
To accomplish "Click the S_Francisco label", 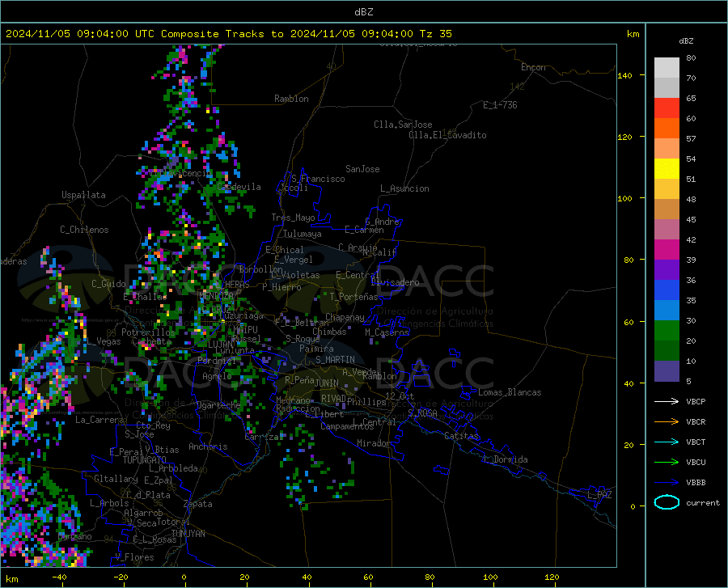I will pos(318,179).
